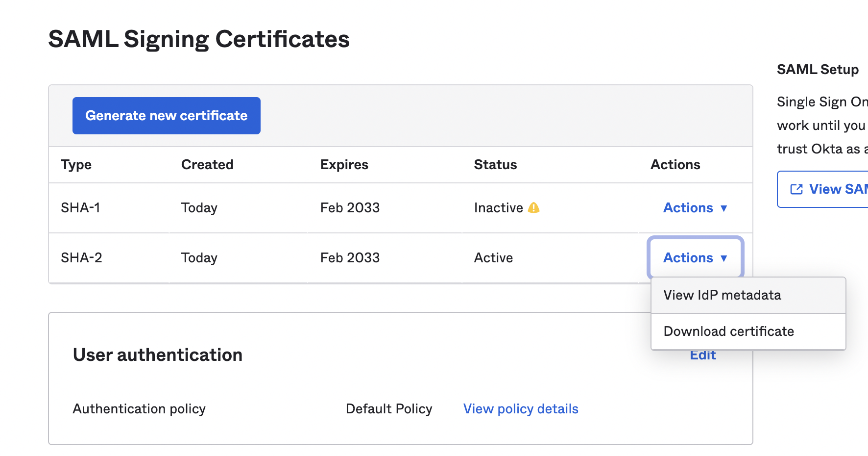Select the SHA-1 certificate type cell

(80, 208)
